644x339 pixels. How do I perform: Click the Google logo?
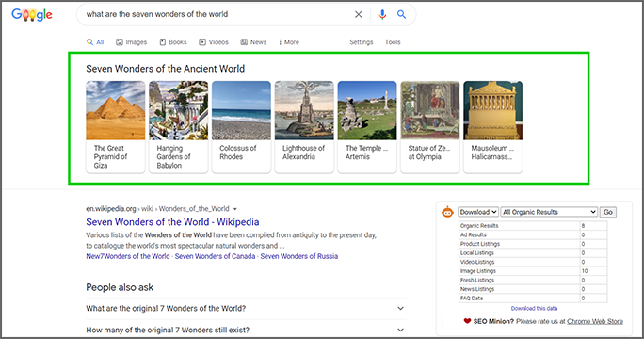click(32, 15)
